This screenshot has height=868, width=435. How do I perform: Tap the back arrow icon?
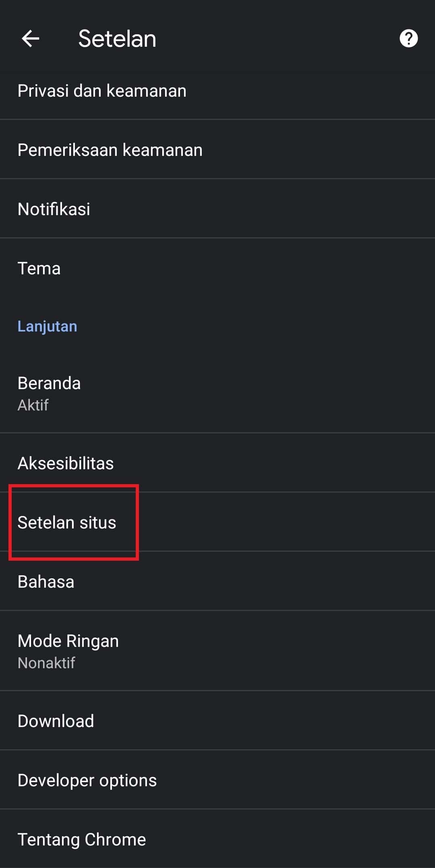[30, 39]
